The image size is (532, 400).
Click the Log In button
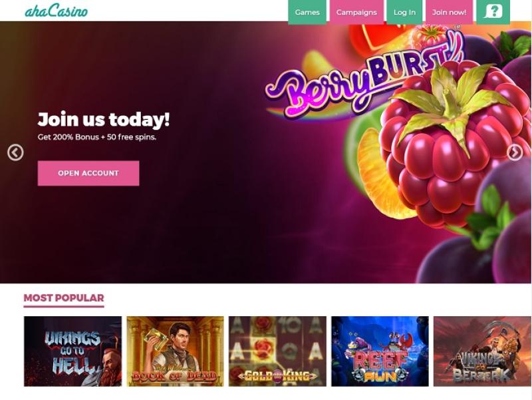click(404, 12)
